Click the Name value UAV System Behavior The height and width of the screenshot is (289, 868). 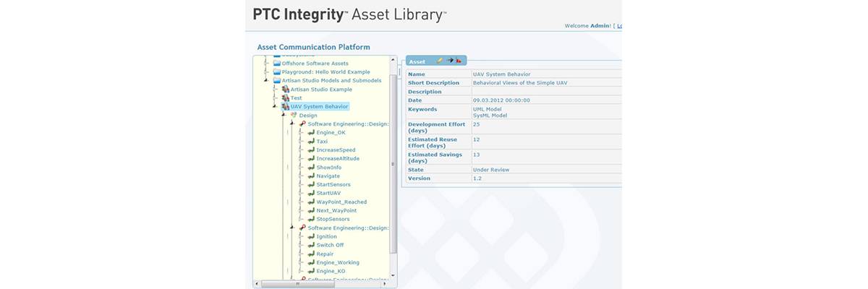[x=501, y=74]
